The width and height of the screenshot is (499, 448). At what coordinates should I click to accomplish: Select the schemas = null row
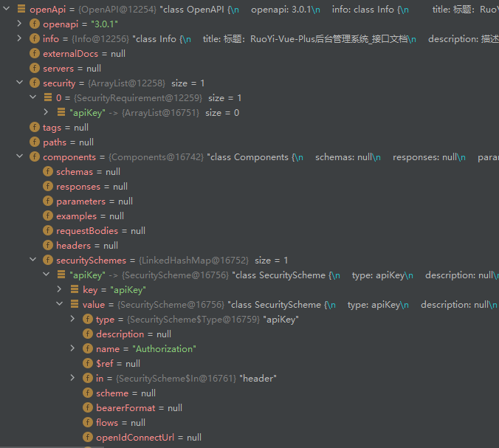tap(250, 171)
